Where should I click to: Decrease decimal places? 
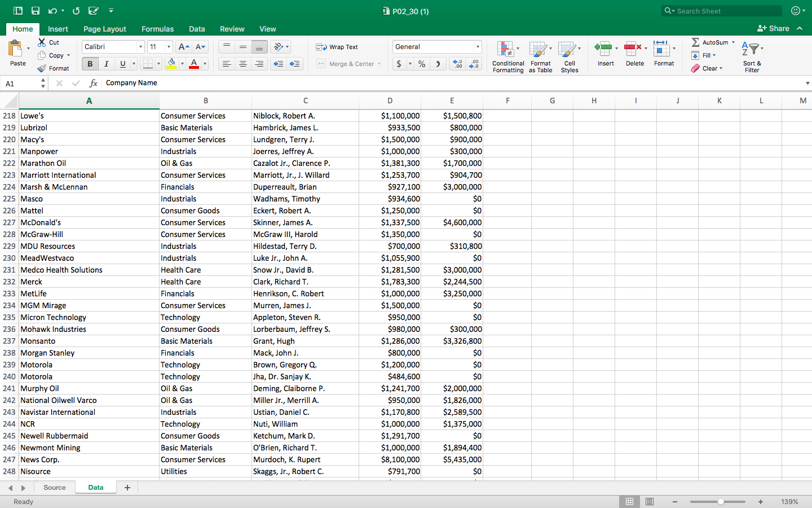474,64
